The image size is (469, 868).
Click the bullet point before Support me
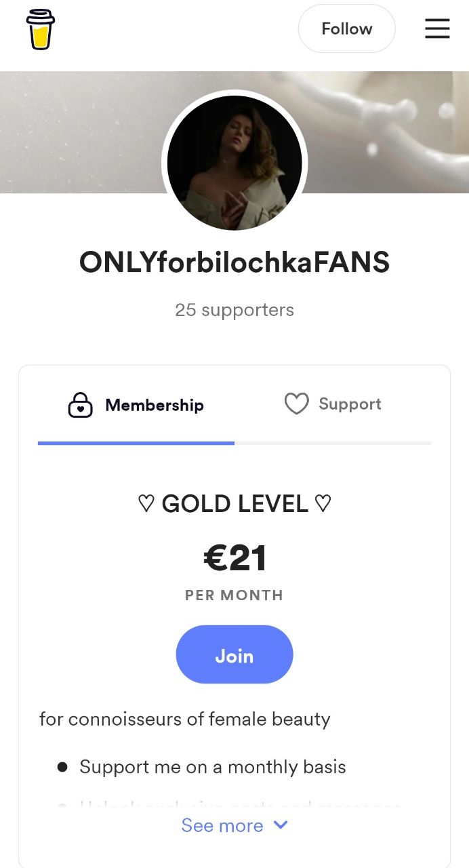pos(62,767)
